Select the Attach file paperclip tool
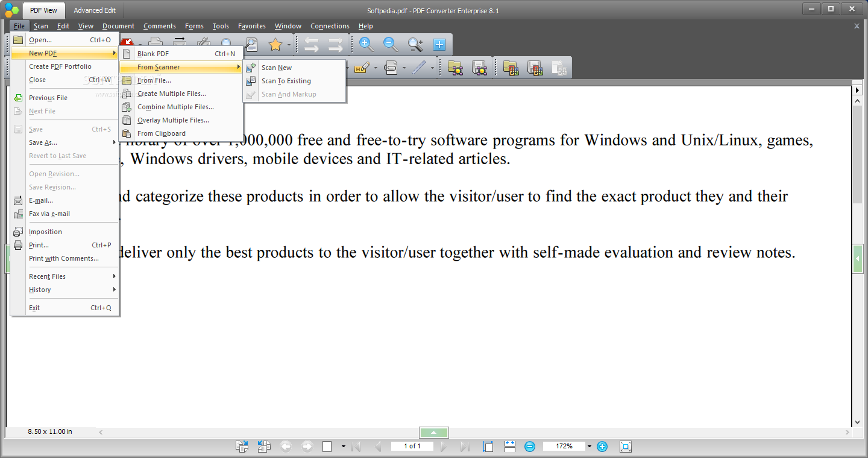The width and height of the screenshot is (868, 458). [391, 68]
